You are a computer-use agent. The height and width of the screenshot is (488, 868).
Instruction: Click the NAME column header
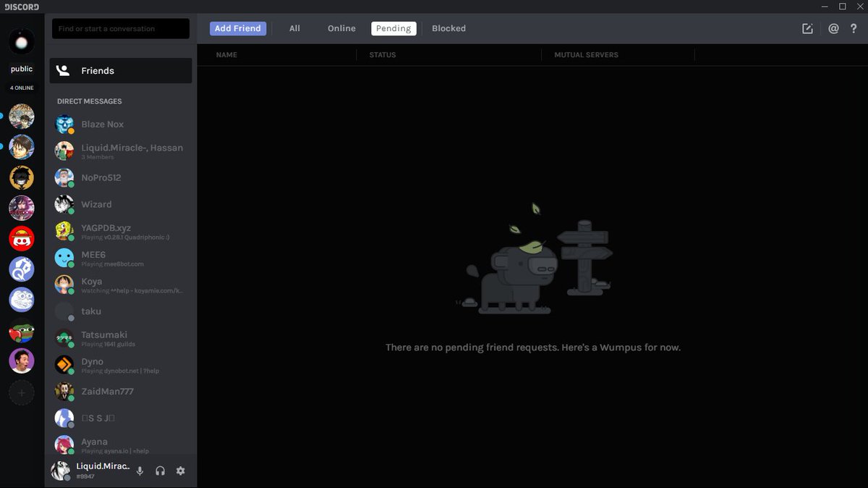pyautogui.click(x=226, y=55)
